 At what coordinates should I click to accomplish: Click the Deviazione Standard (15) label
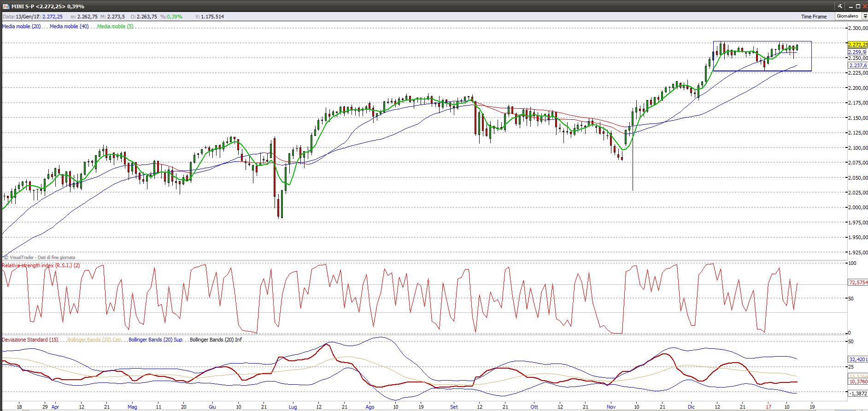coord(30,340)
